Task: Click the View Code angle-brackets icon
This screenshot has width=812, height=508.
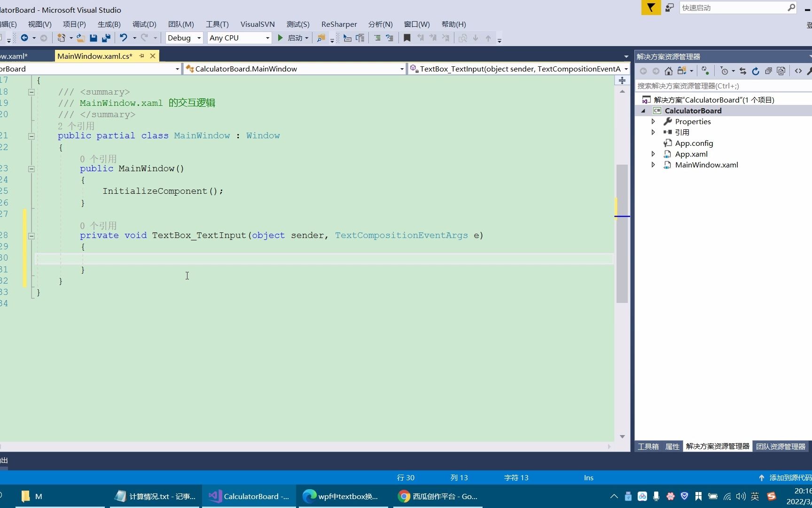Action: [798, 71]
